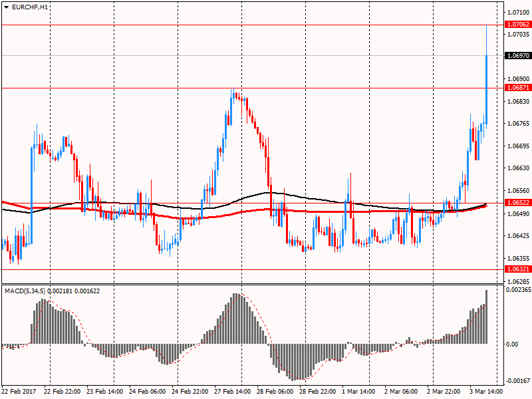Viewport: 532px width, 399px height.
Task: Click the 1 Mar 14:00 time label
Action: click(357, 392)
